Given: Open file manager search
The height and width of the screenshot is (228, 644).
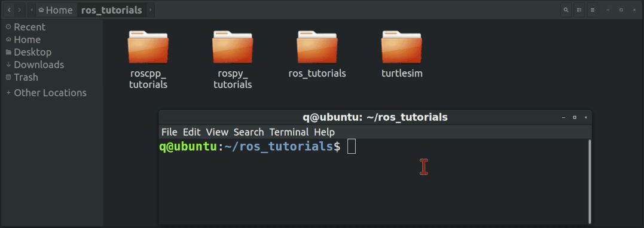Looking at the screenshot, I should pos(566,10).
